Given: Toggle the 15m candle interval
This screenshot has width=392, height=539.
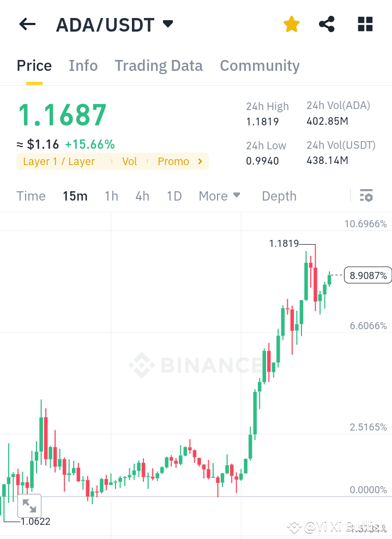Looking at the screenshot, I should click(x=75, y=196).
